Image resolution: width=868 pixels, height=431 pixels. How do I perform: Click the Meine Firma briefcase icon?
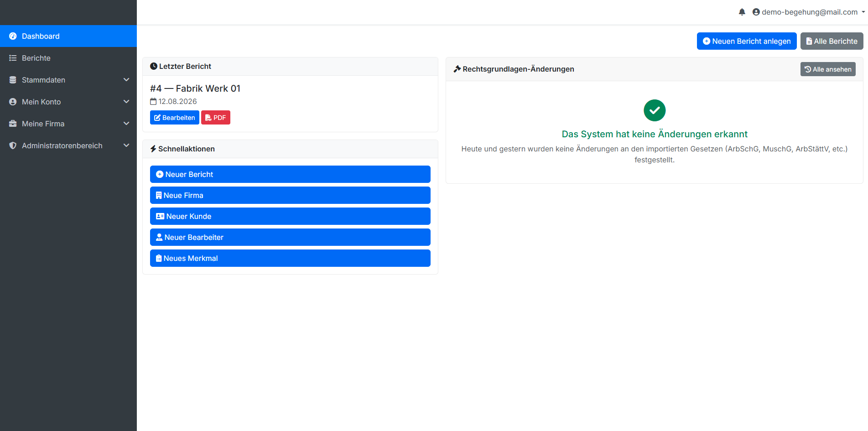[13, 124]
